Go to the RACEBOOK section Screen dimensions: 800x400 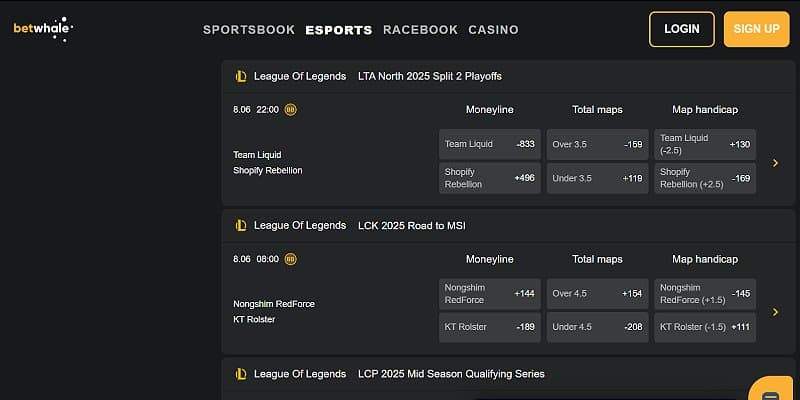pyautogui.click(x=420, y=30)
